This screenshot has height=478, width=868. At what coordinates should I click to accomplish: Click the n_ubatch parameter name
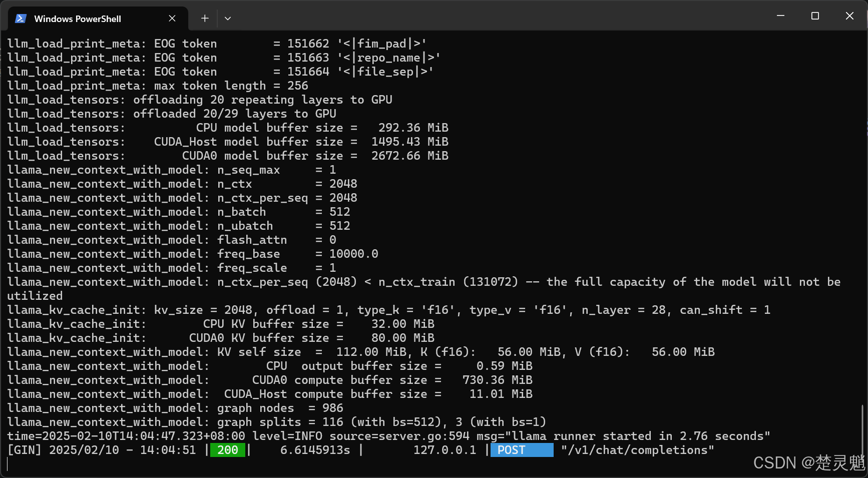245,226
